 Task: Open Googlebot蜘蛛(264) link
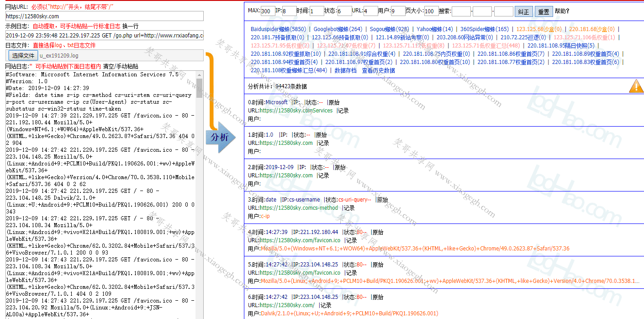pyautogui.click(x=338, y=29)
